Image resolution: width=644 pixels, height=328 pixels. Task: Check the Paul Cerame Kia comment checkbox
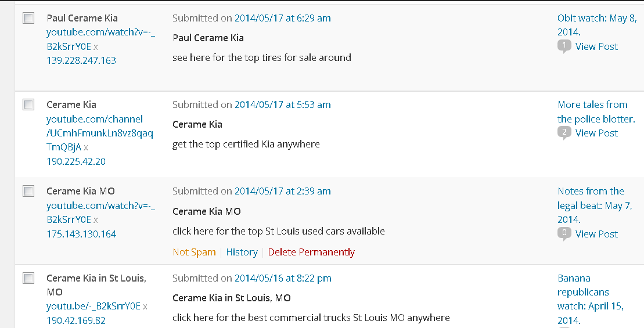click(x=28, y=19)
